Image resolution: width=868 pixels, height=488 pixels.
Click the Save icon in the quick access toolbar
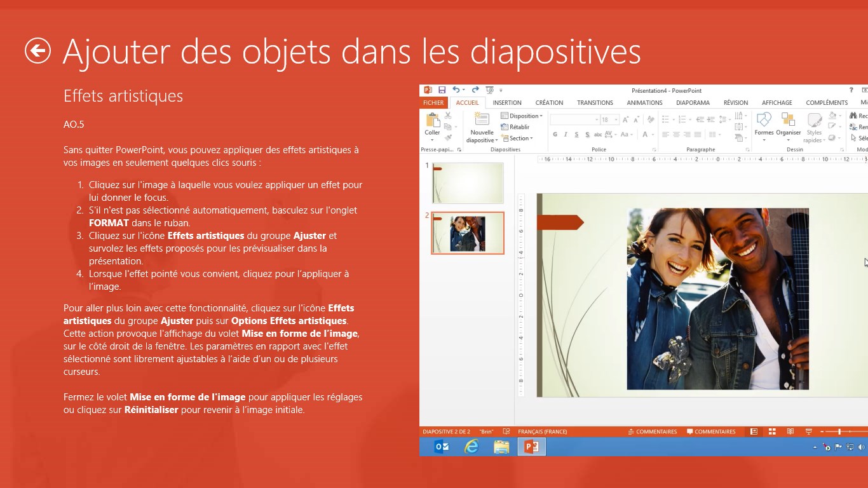point(442,90)
